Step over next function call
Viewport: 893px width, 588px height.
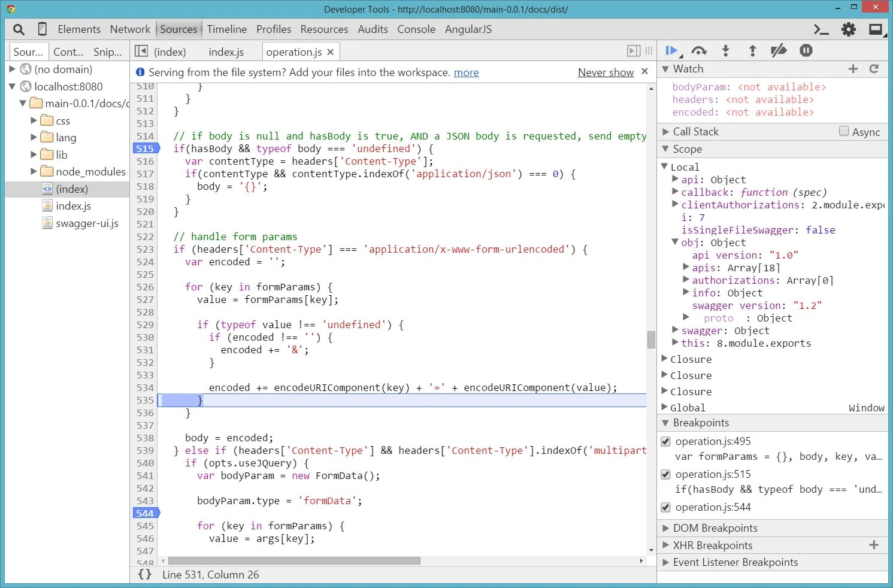tap(699, 51)
